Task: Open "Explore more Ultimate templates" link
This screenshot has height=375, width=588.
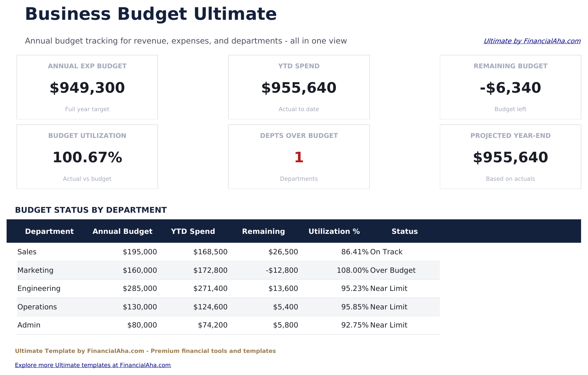Action: (93, 365)
